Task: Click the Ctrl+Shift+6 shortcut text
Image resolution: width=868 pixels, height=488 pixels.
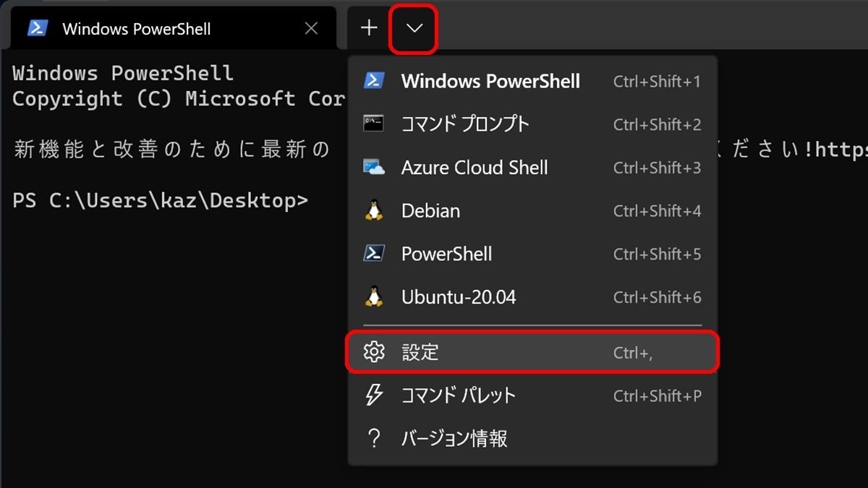Action: pos(657,298)
